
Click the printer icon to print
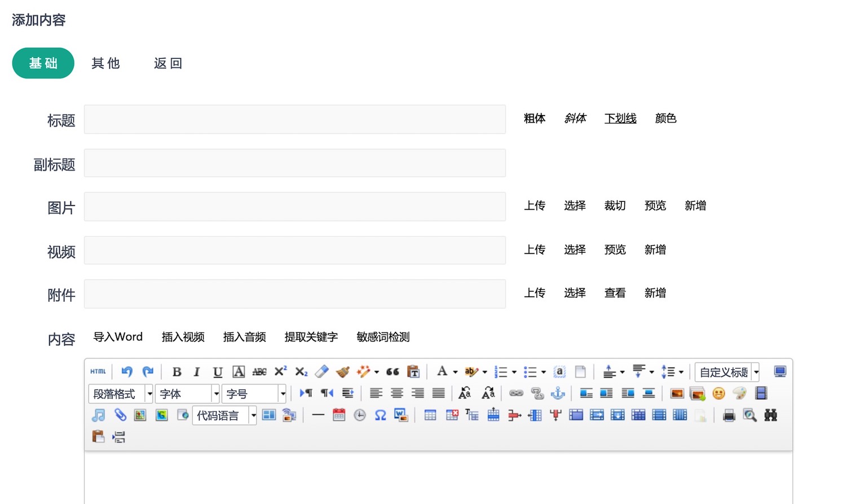coord(729,415)
